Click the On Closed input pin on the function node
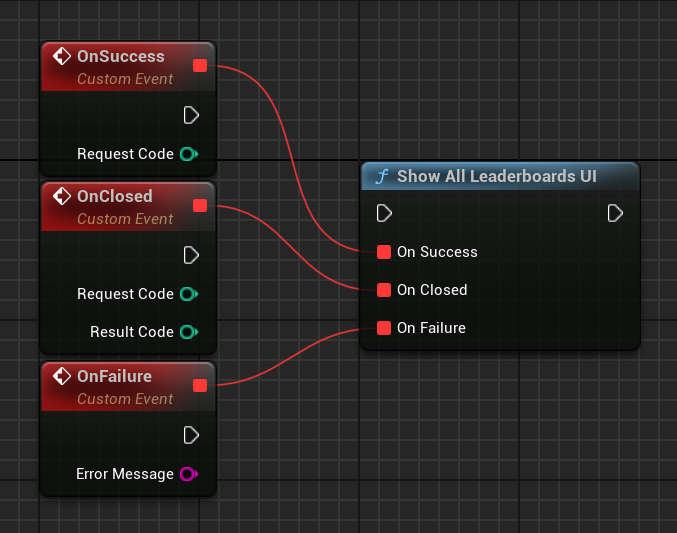Image resolution: width=677 pixels, height=533 pixels. (384, 290)
